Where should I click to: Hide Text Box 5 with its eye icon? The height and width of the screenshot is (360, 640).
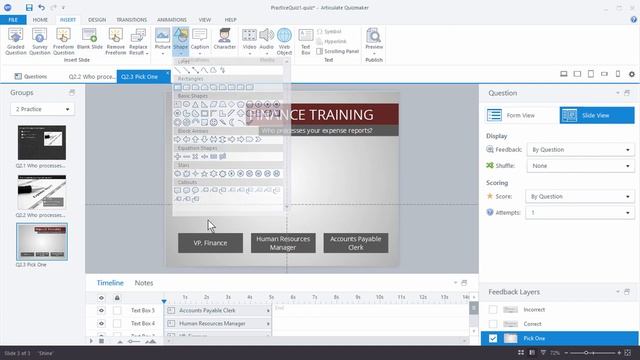101,311
